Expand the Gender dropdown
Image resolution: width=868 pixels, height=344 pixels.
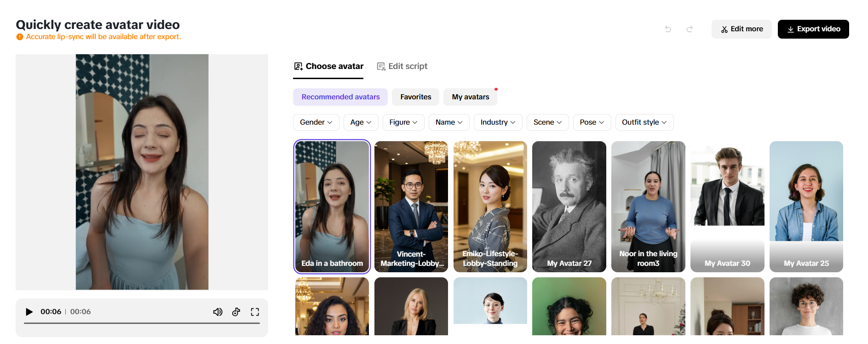tap(316, 122)
